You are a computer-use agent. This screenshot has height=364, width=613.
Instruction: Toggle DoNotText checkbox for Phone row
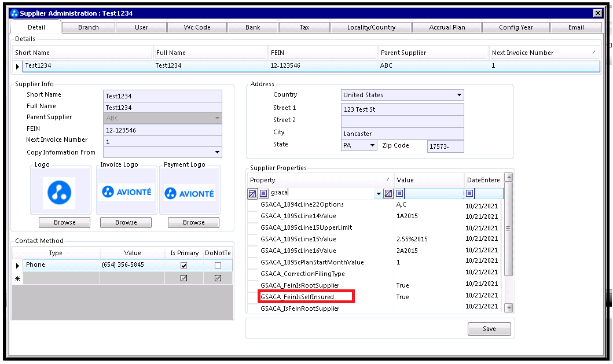(x=218, y=265)
